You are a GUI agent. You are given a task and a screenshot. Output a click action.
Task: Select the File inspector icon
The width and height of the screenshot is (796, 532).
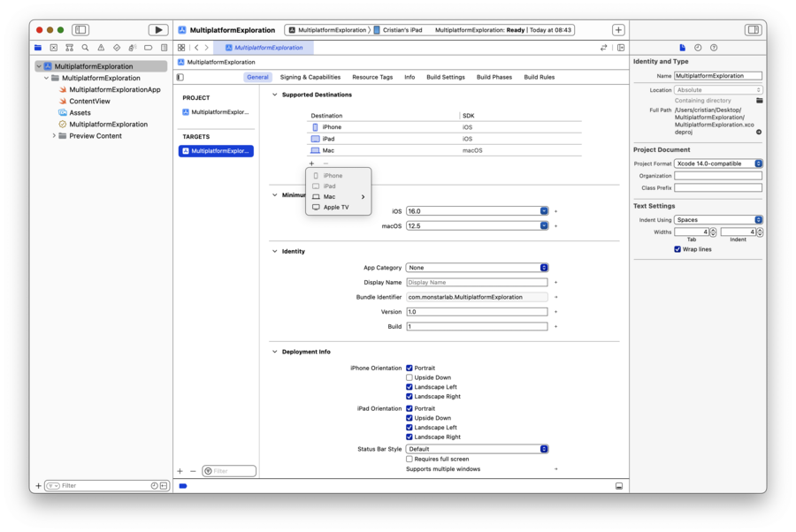(x=682, y=48)
